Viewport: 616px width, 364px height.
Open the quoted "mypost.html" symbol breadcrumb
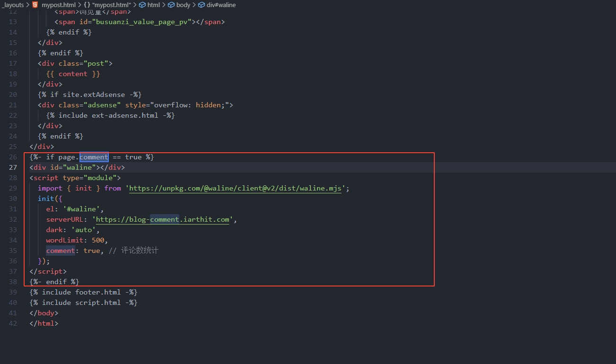[x=111, y=5]
